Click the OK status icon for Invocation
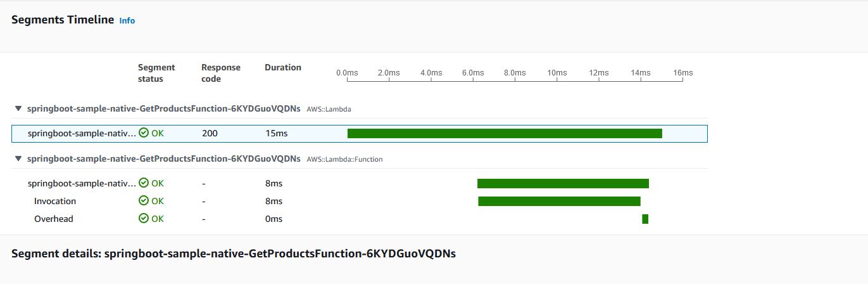868x284 pixels. click(x=144, y=201)
